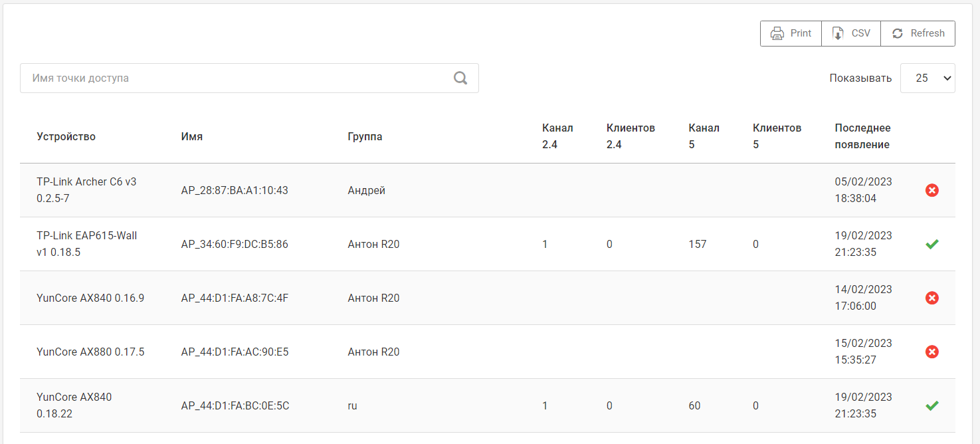Click the magnifier search icon
Image resolution: width=980 pixels, height=444 pixels.
460,78
